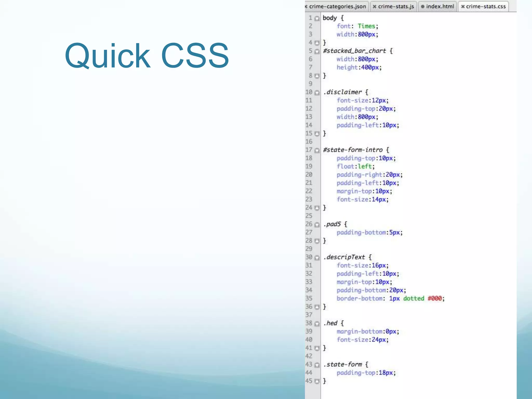Click the fold end marker at line 8
Image resolution: width=532 pixels, height=399 pixels.
(317, 76)
